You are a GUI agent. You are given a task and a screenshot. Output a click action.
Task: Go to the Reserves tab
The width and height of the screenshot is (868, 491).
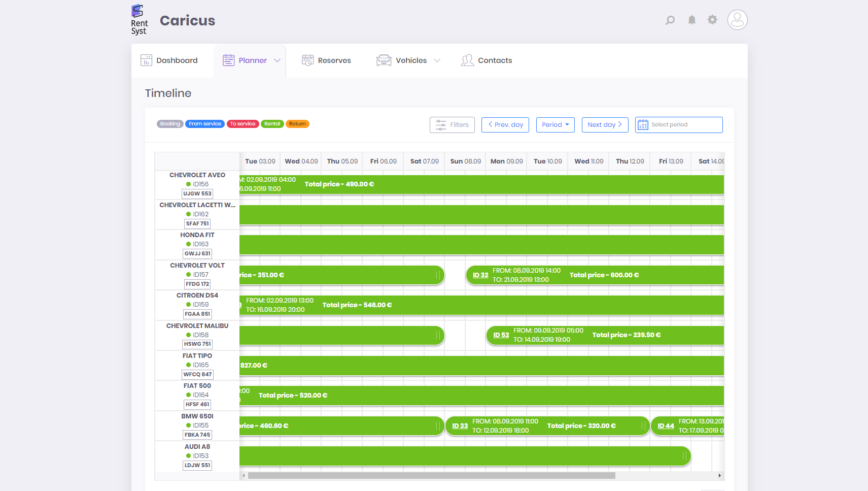pyautogui.click(x=334, y=60)
